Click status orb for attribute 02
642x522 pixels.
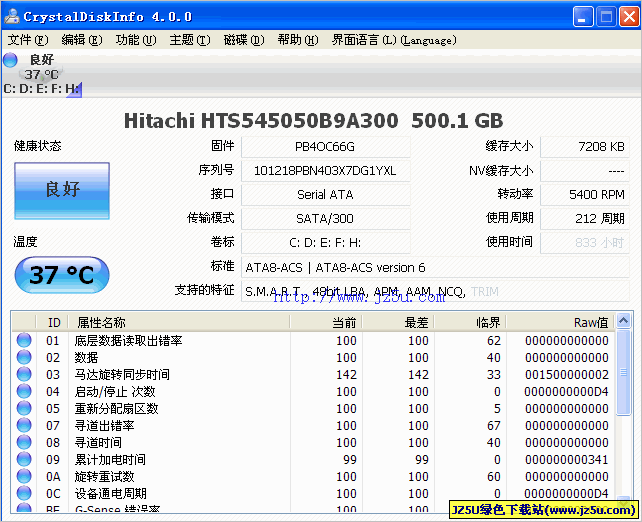[x=24, y=357]
